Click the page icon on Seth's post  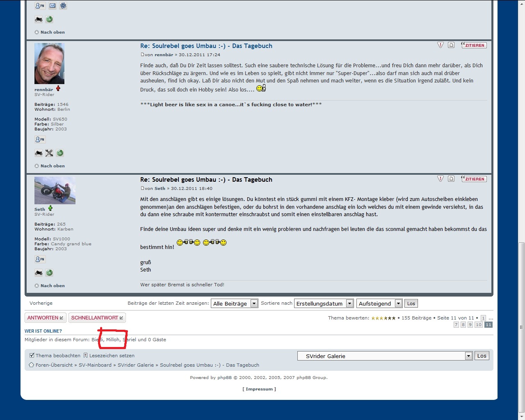tap(451, 179)
